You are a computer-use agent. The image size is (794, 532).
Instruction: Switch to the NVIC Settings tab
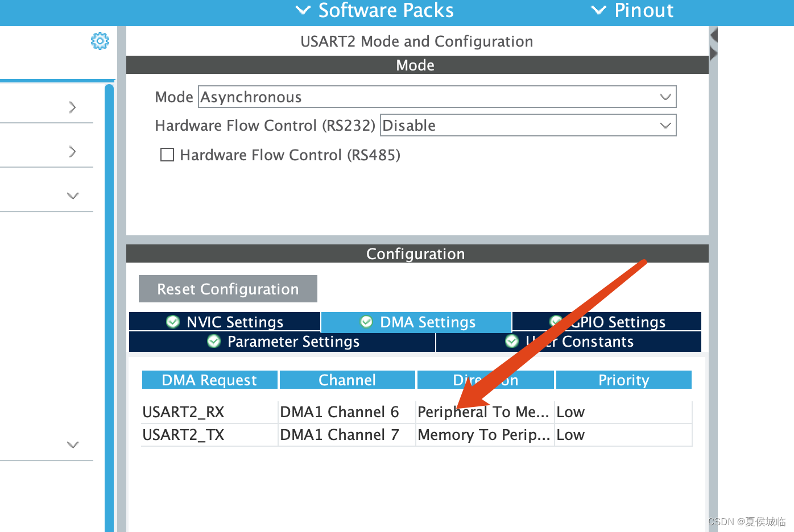pos(225,322)
